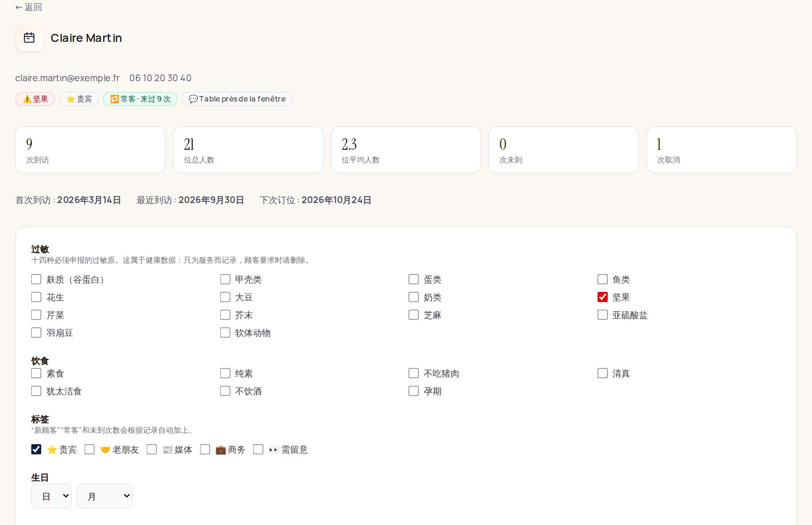Uncheck the 贵宾 tag checkbox
This screenshot has height=525, width=812.
coord(36,449)
